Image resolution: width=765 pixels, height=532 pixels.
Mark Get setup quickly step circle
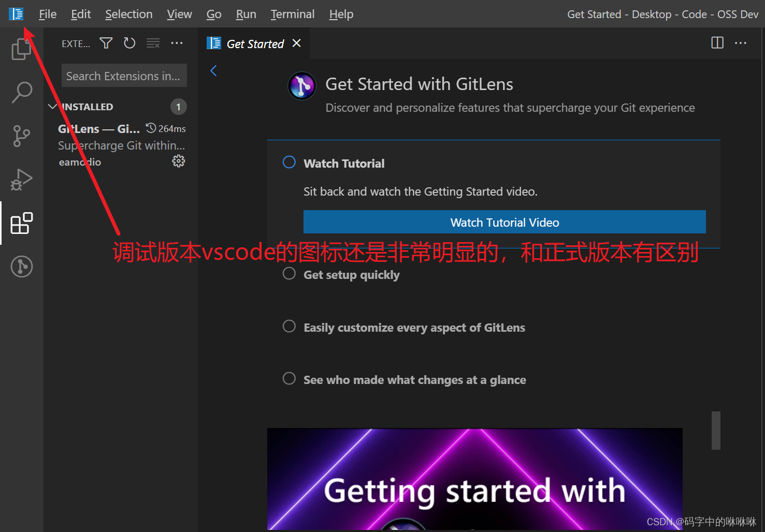[x=289, y=273]
